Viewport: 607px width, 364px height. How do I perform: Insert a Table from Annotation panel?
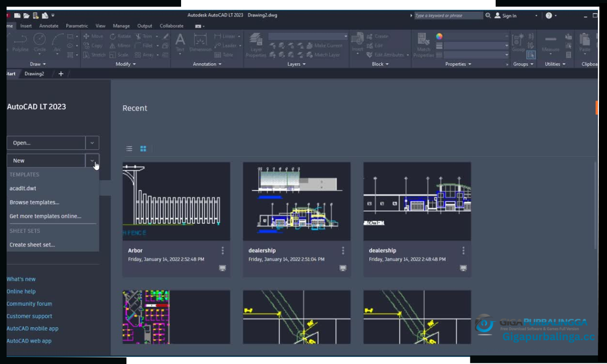pyautogui.click(x=224, y=55)
